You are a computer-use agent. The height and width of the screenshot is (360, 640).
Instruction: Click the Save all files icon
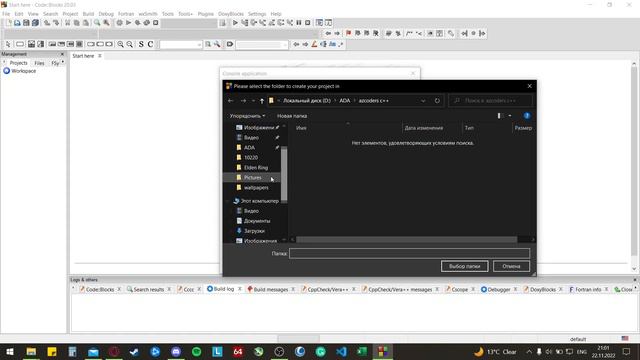[36, 23]
